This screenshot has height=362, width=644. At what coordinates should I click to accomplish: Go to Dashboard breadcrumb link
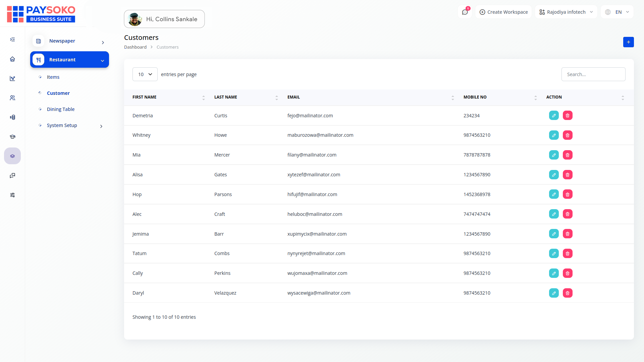135,47
